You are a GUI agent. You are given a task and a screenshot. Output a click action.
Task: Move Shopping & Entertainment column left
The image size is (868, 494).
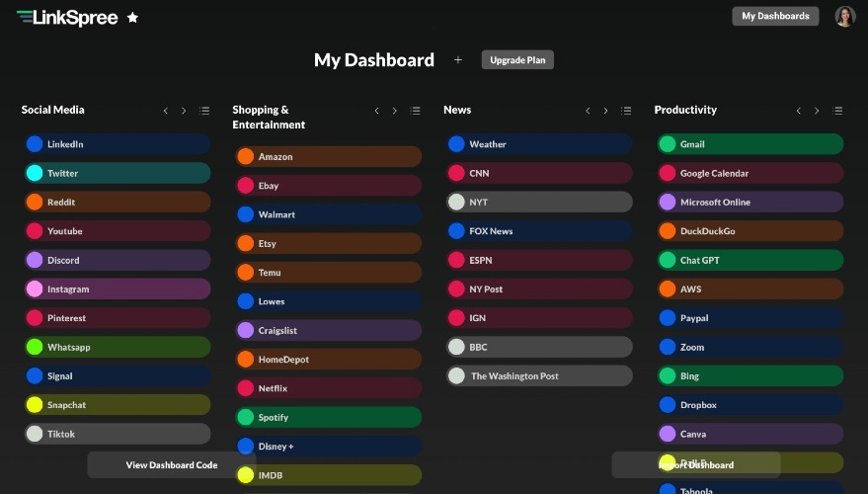click(376, 111)
